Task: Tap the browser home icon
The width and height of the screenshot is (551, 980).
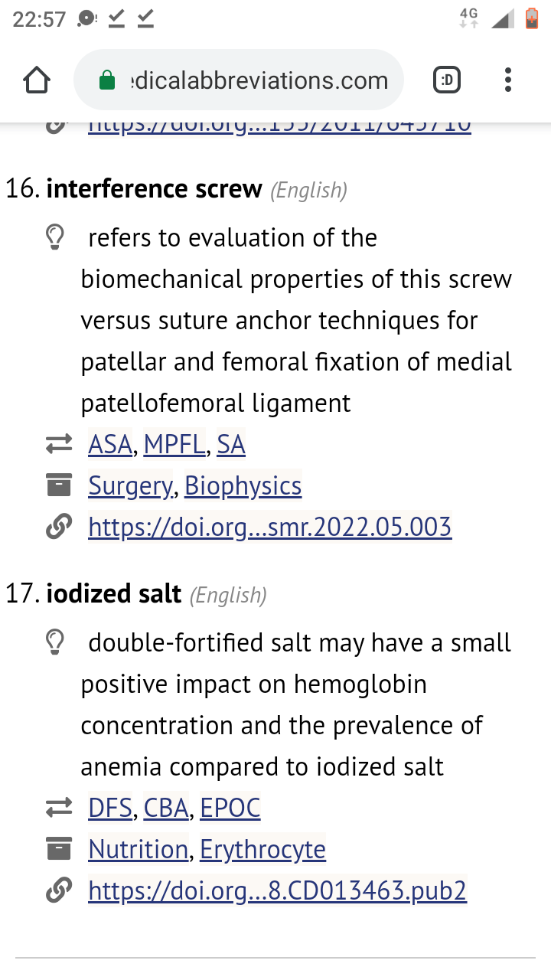Action: 37,80
